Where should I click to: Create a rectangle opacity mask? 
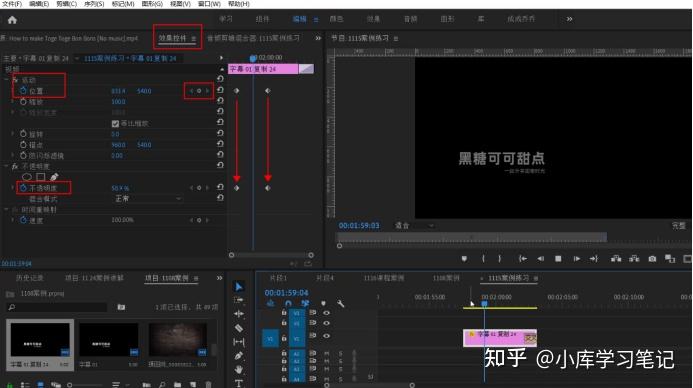tap(41, 177)
